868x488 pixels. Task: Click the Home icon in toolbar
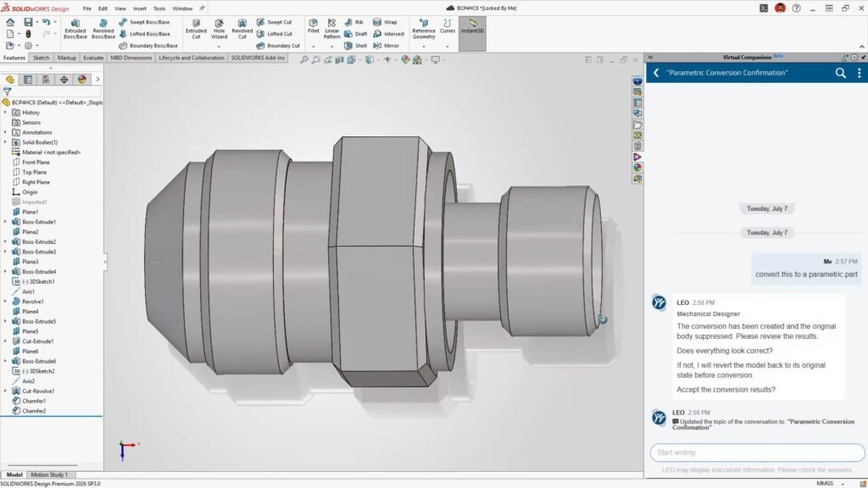coord(10,22)
